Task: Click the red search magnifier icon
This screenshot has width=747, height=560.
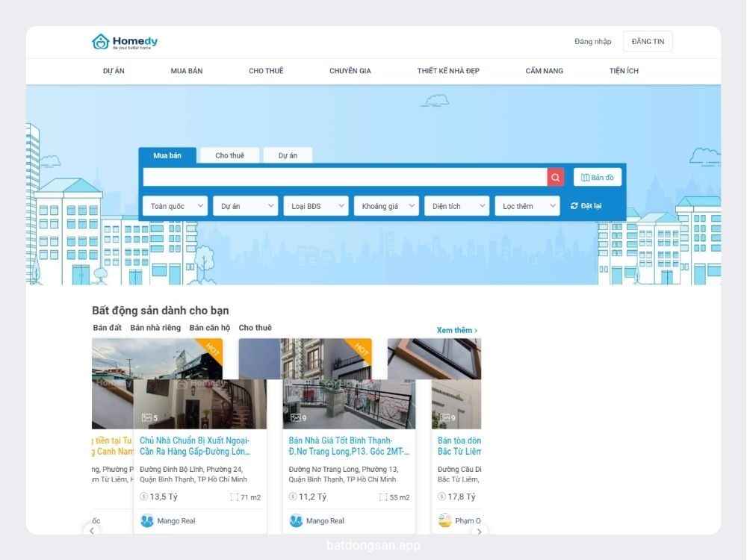Action: 555,178
